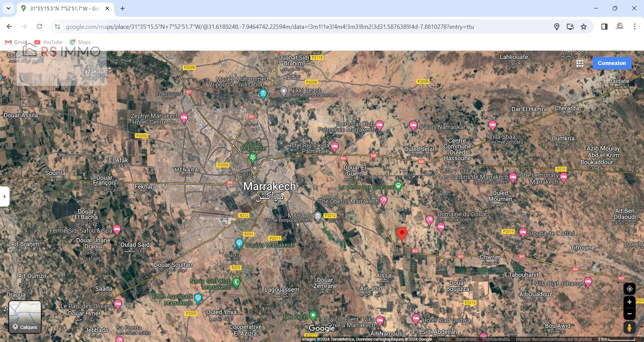Select the red dropped pin marker
The height and width of the screenshot is (342, 644).
(402, 234)
